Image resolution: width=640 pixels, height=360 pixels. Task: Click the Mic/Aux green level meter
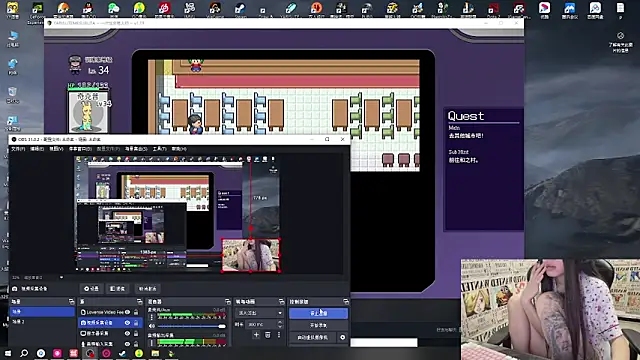(191, 316)
